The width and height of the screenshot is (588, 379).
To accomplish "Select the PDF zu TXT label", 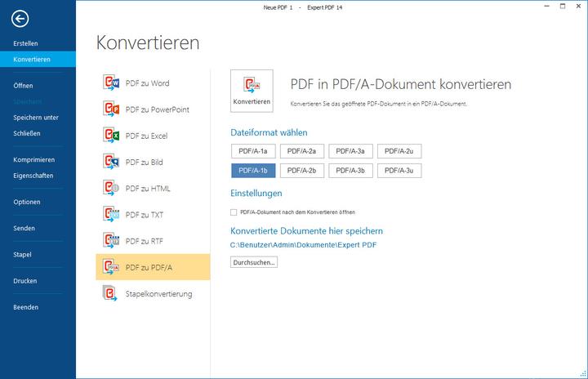I will click(145, 215).
